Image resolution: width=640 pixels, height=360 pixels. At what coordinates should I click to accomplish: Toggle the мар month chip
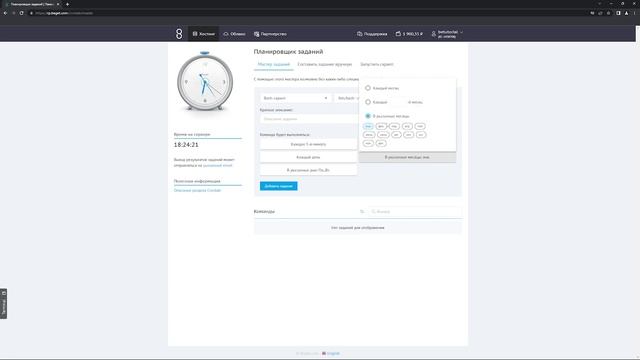(394, 126)
